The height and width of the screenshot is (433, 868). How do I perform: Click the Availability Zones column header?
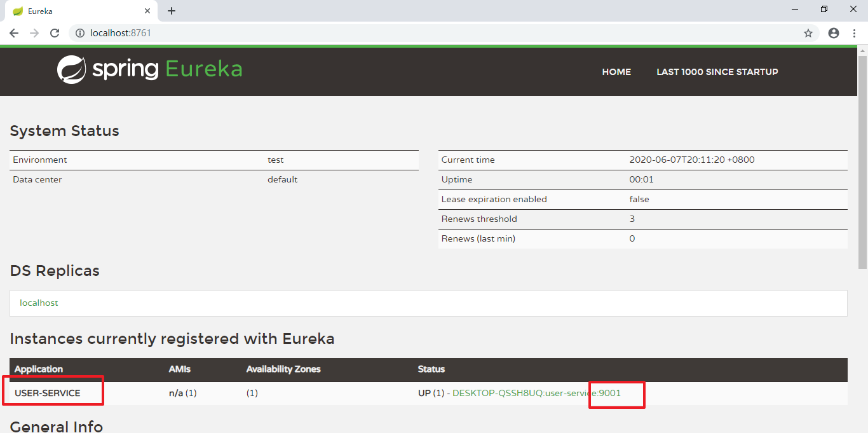[283, 369]
